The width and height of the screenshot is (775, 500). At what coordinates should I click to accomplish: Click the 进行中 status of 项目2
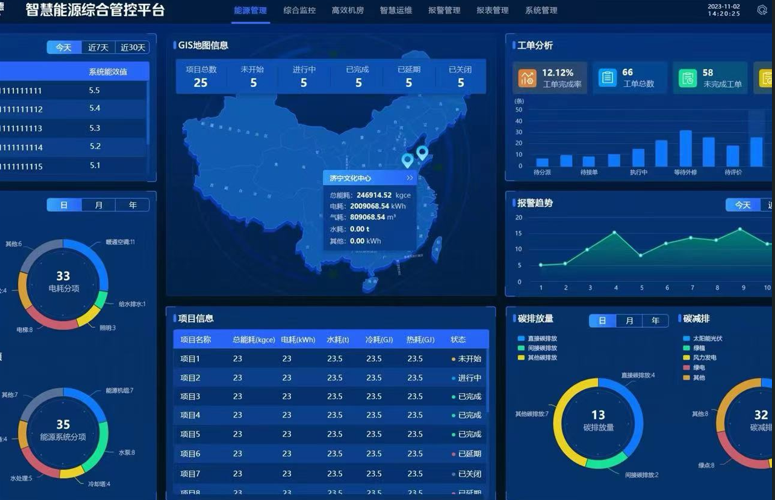(467, 378)
